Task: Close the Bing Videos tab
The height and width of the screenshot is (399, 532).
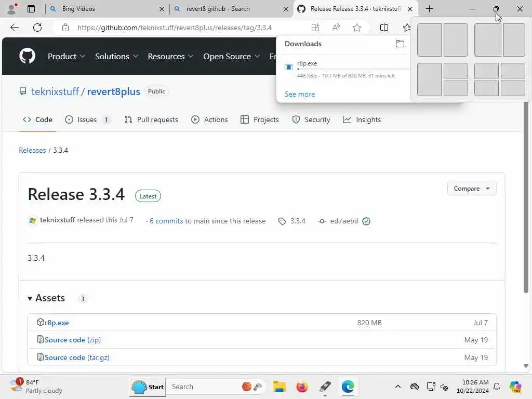Action: (x=162, y=9)
